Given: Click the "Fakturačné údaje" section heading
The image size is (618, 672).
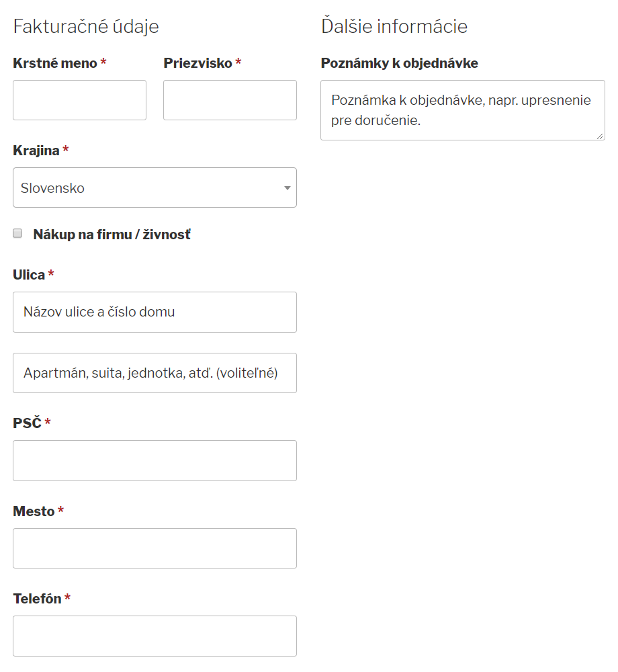Looking at the screenshot, I should click(x=86, y=27).
